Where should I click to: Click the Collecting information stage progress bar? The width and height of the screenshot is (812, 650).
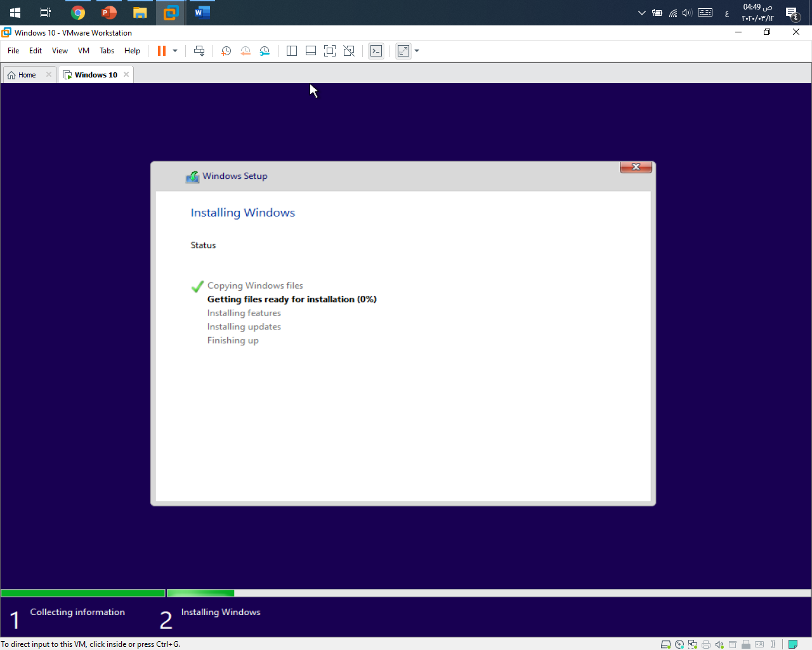pos(83,594)
